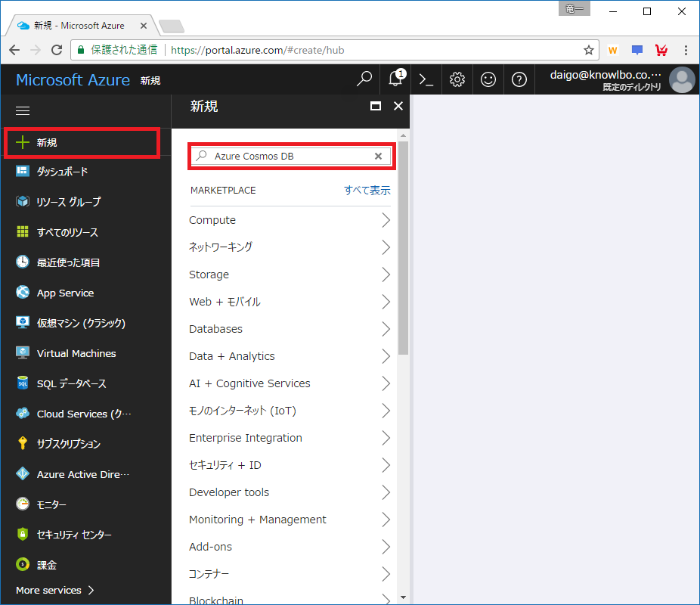Viewport: 700px width, 605px height.
Task: Click すべて表示 link
Action: point(367,191)
